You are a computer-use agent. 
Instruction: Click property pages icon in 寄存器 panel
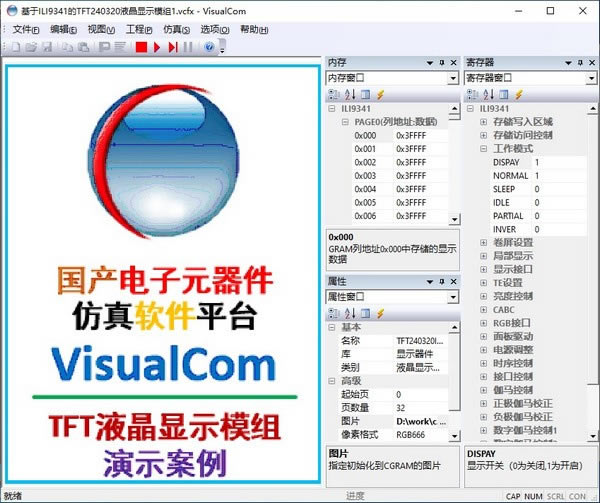[x=504, y=94]
